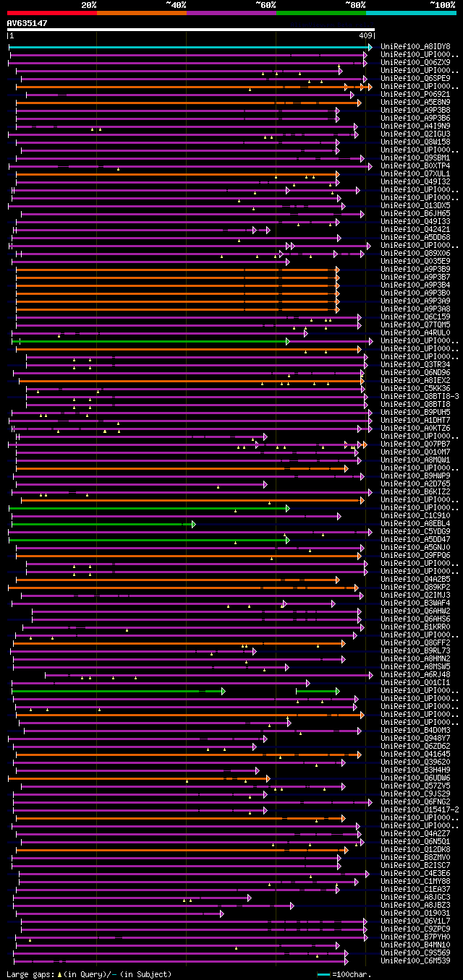Select hit label UniRef100_Q89KP2
Image resolution: width=463 pixels, height=980 pixels.
point(417,588)
